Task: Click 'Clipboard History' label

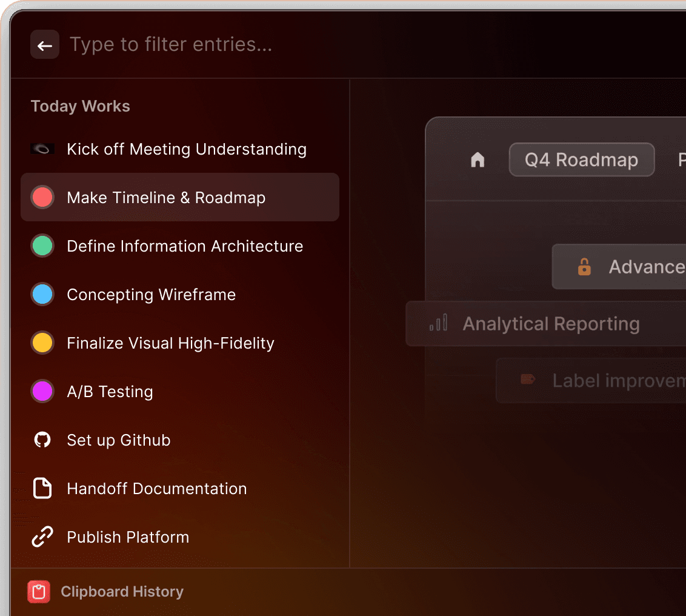Action: (x=122, y=592)
